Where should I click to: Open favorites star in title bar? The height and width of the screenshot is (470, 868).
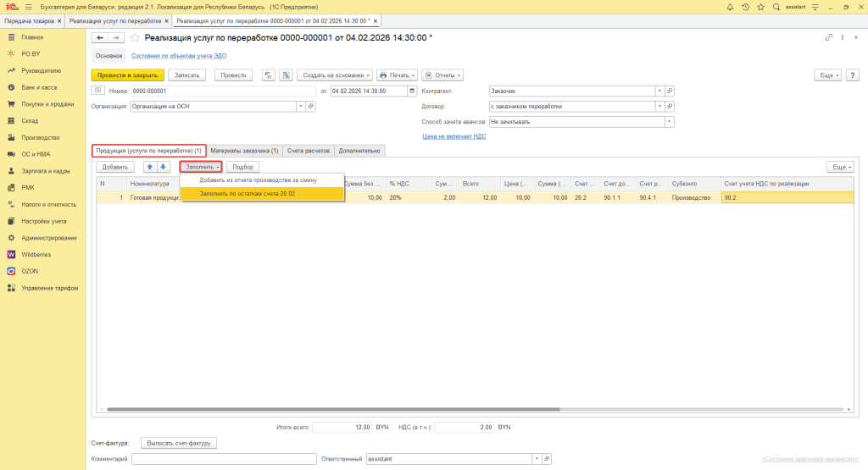coord(760,7)
